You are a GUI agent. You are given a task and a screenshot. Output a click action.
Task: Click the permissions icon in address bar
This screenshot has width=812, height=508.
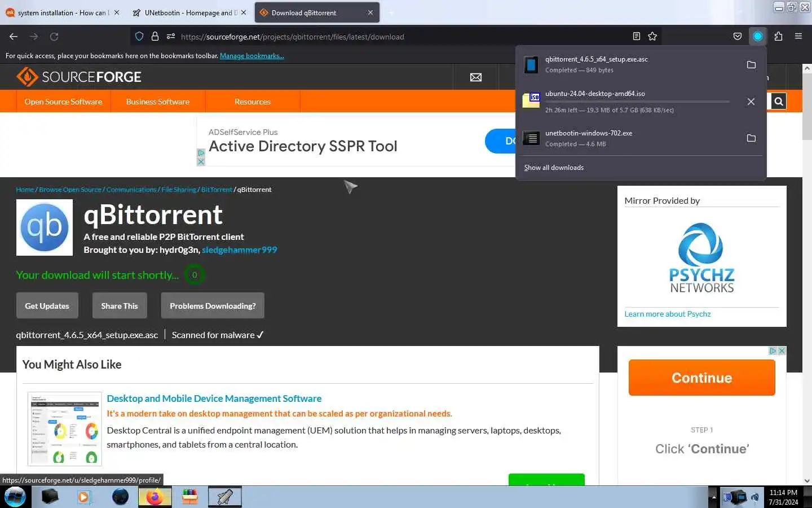point(171,36)
